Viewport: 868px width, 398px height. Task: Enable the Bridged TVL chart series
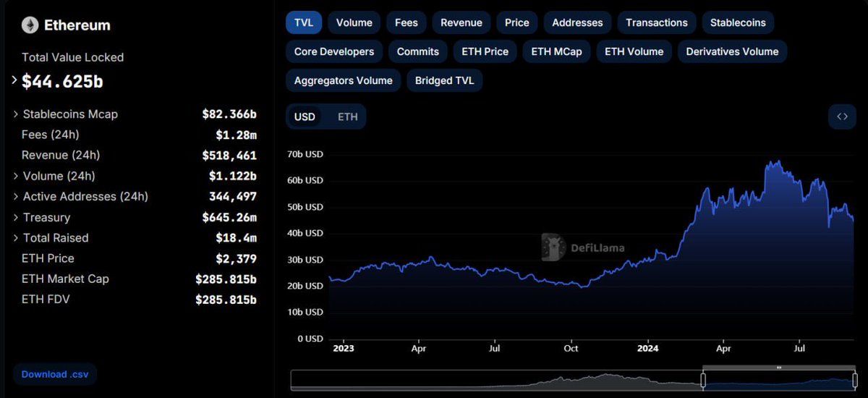[445, 80]
